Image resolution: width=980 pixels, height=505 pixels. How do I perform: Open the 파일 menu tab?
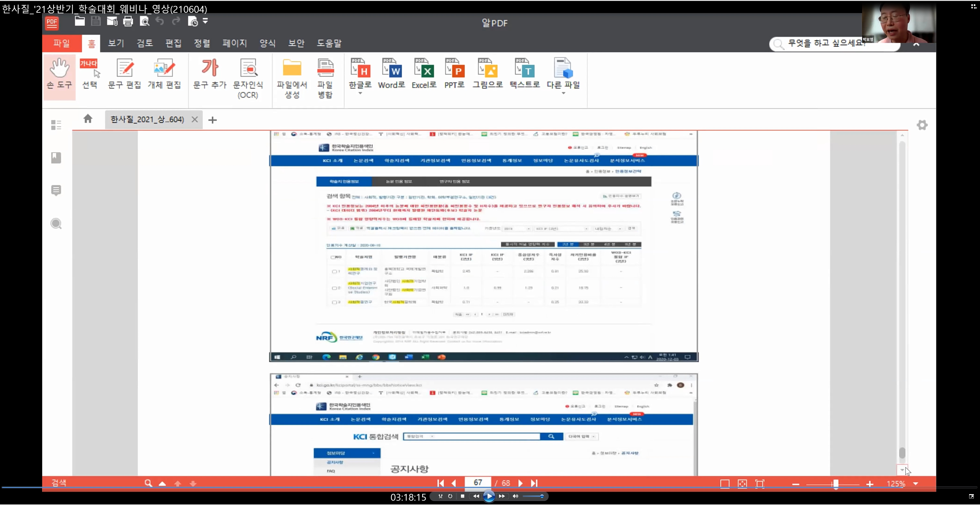click(x=62, y=43)
